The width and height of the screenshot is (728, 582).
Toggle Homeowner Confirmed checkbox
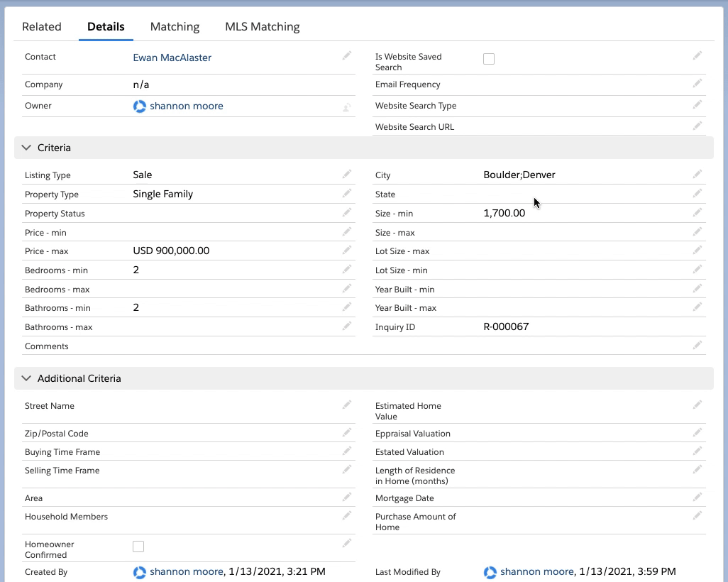138,547
